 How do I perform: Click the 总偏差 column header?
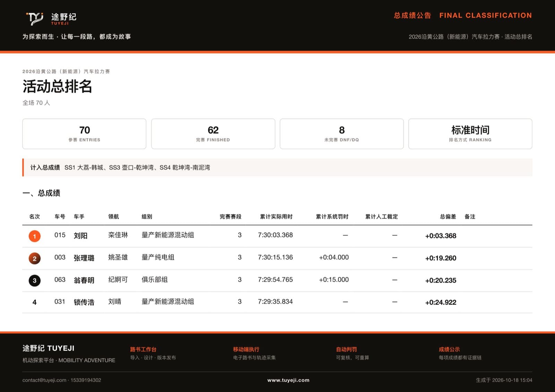pos(448,216)
